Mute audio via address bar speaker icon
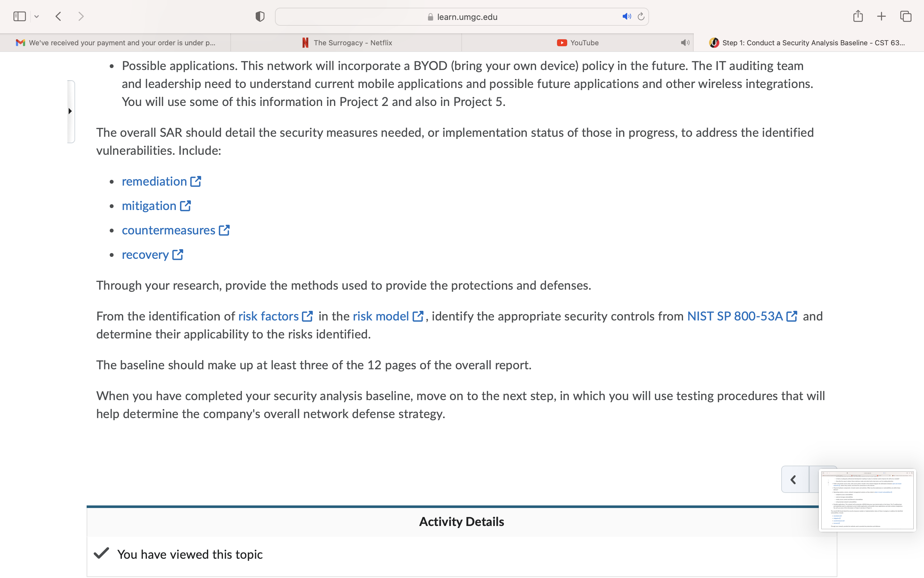The width and height of the screenshot is (924, 578). [x=627, y=16]
